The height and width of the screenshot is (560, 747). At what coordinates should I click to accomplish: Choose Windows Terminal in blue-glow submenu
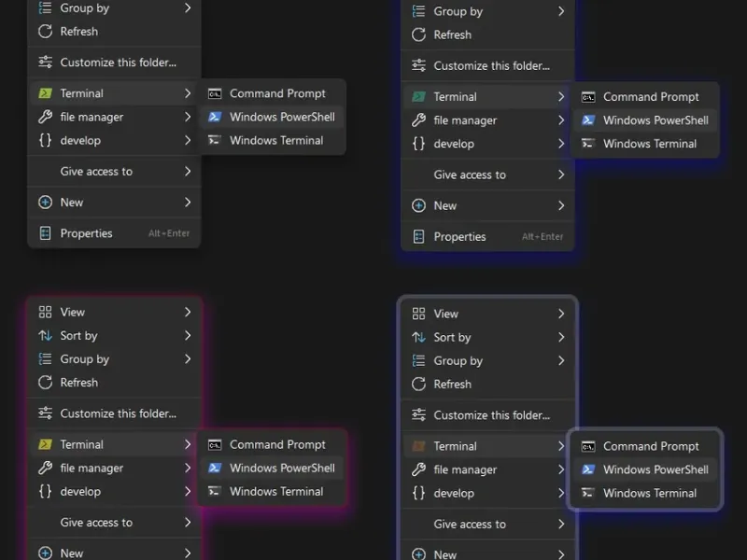click(646, 144)
